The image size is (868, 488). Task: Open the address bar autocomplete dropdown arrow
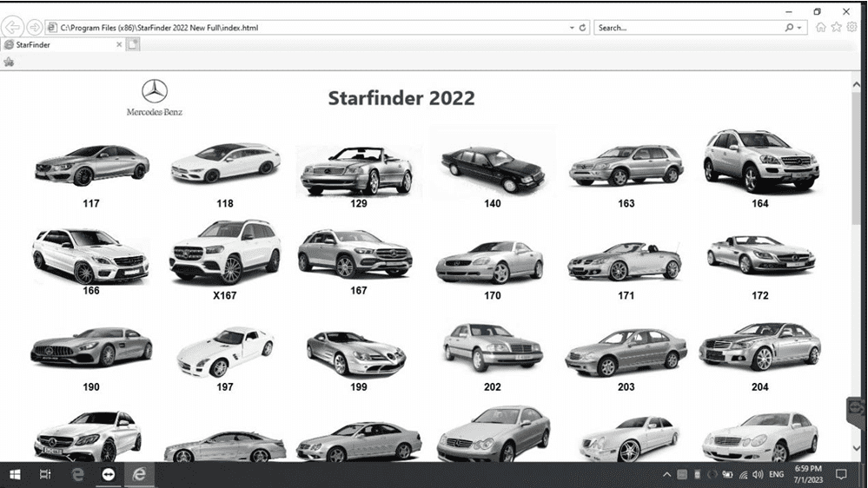[x=572, y=28]
